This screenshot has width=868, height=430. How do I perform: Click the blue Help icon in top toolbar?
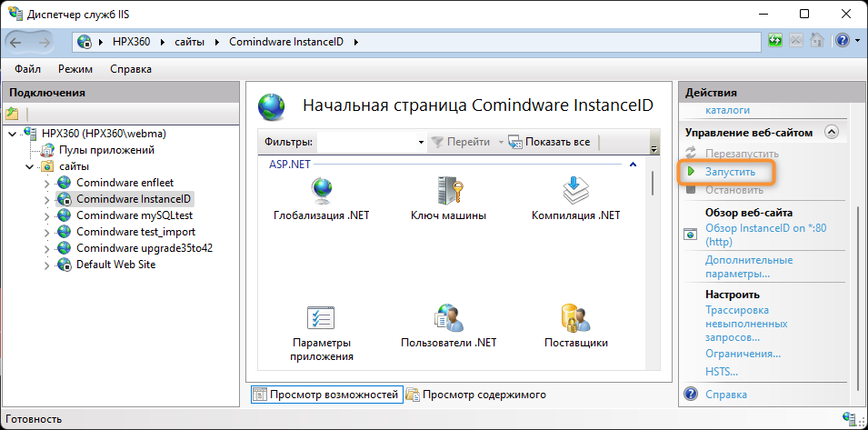842,40
